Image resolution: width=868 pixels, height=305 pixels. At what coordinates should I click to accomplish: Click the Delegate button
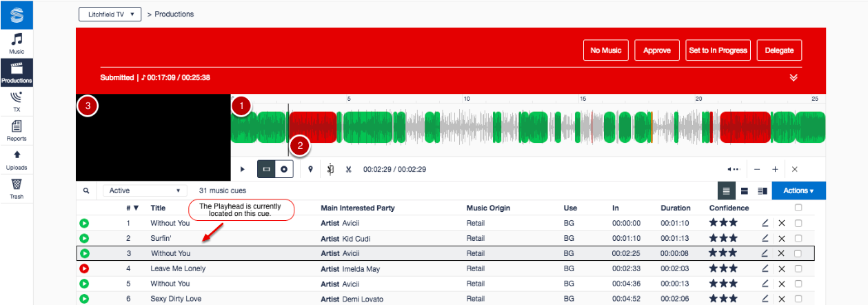coord(779,50)
